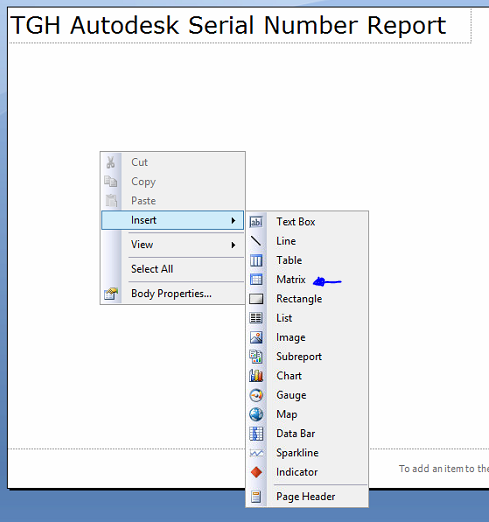The width and height of the screenshot is (489, 522).
Task: Click the List icon
Action: click(256, 318)
